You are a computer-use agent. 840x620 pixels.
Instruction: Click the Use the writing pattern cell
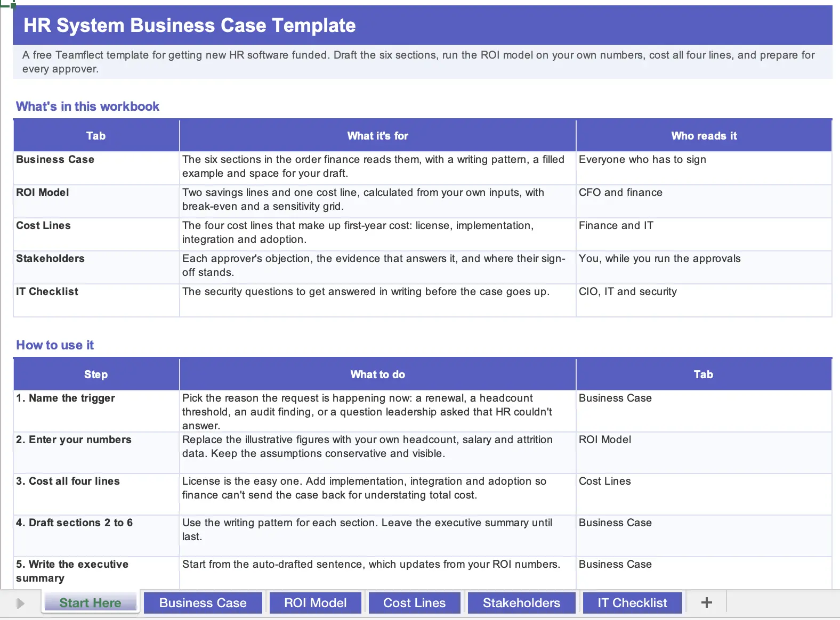377,536
